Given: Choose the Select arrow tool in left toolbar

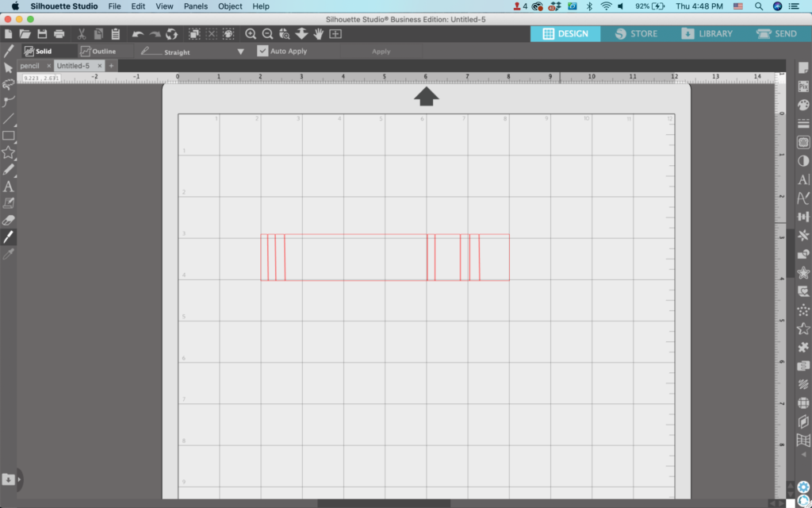Looking at the screenshot, I should point(8,68).
